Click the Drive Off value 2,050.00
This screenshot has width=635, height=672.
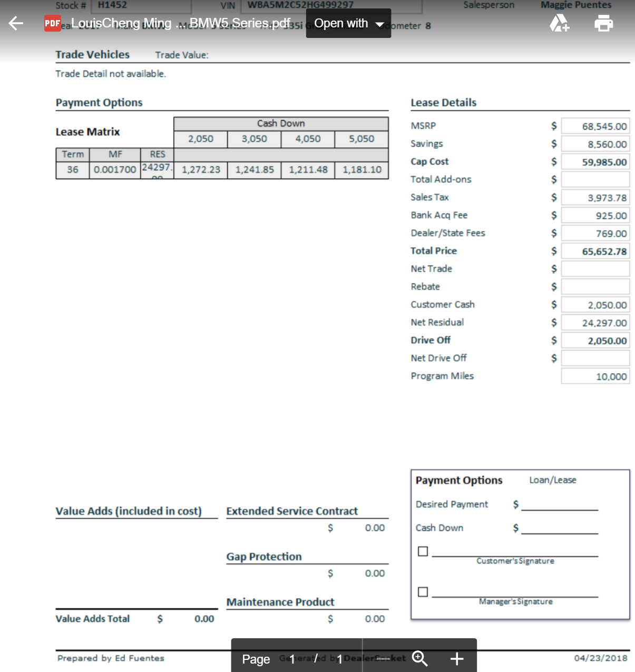(x=595, y=341)
